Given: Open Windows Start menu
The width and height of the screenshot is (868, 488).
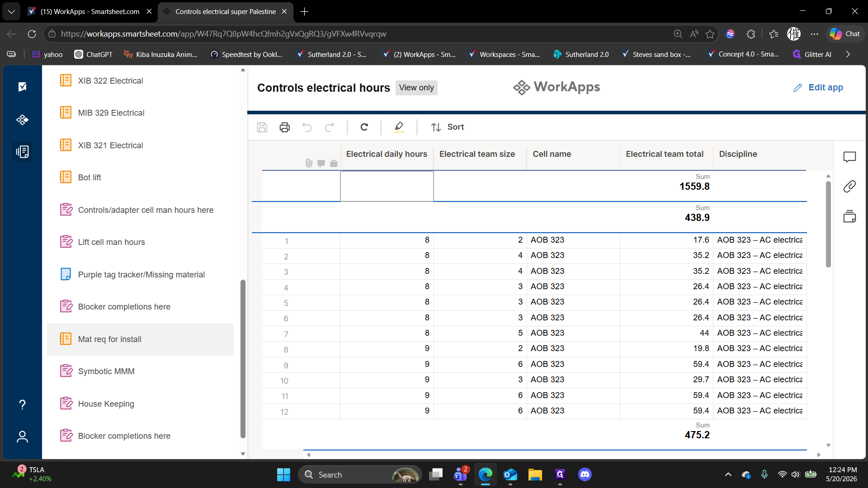Looking at the screenshot, I should tap(283, 474).
